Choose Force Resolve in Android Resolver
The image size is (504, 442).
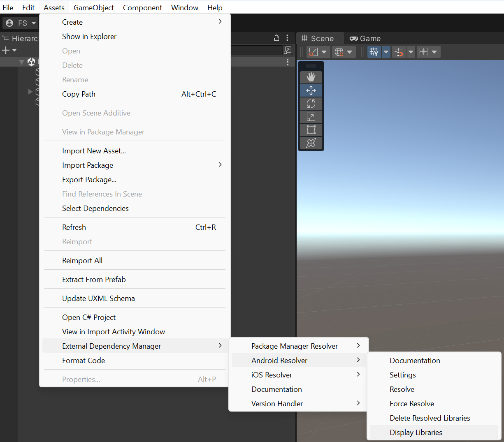tap(411, 403)
